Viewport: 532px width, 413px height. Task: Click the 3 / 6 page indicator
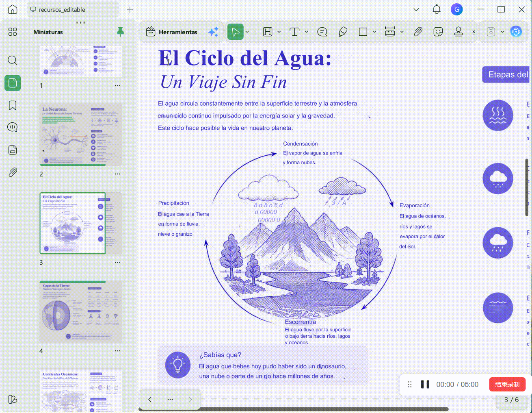tap(511, 400)
